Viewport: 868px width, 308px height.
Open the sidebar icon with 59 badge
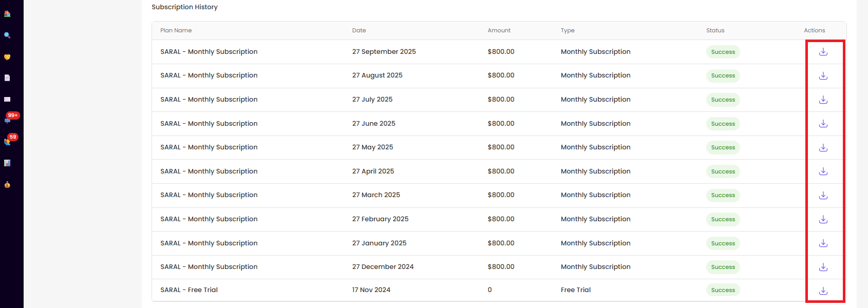point(8,142)
